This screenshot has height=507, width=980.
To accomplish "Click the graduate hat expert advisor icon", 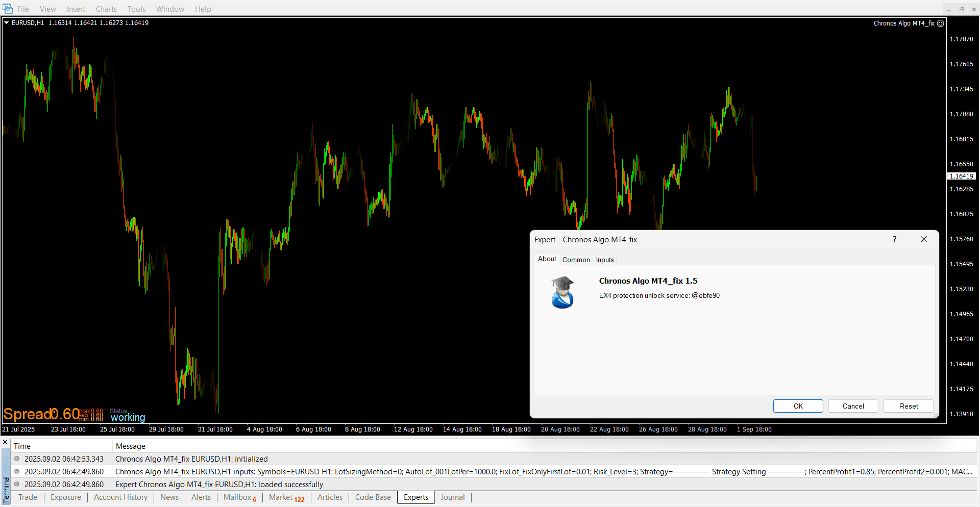I will click(562, 292).
